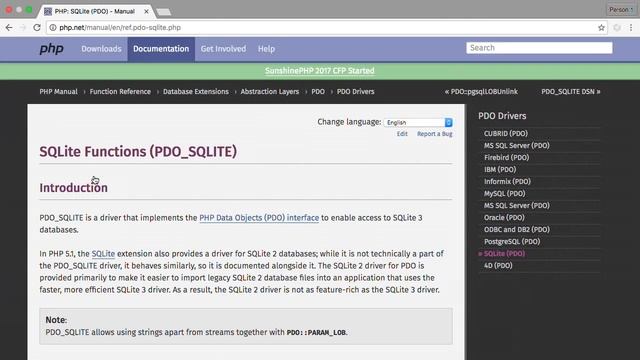640x360 pixels.
Task: Open Oracle (PDO) in sidebar
Action: 504,218
